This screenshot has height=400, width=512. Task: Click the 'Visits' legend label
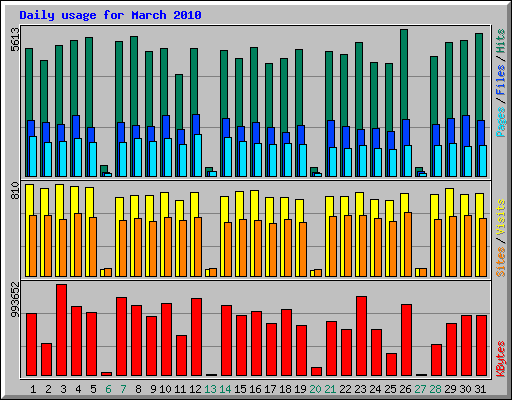click(x=501, y=217)
